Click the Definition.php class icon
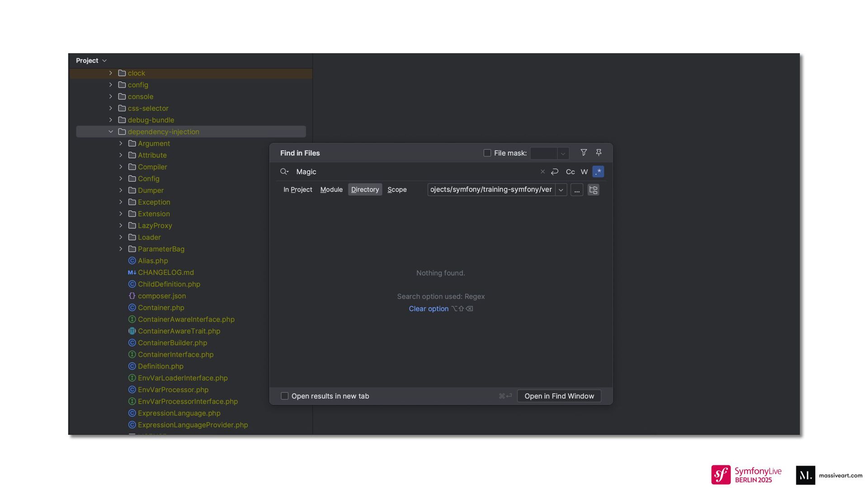 point(132,366)
